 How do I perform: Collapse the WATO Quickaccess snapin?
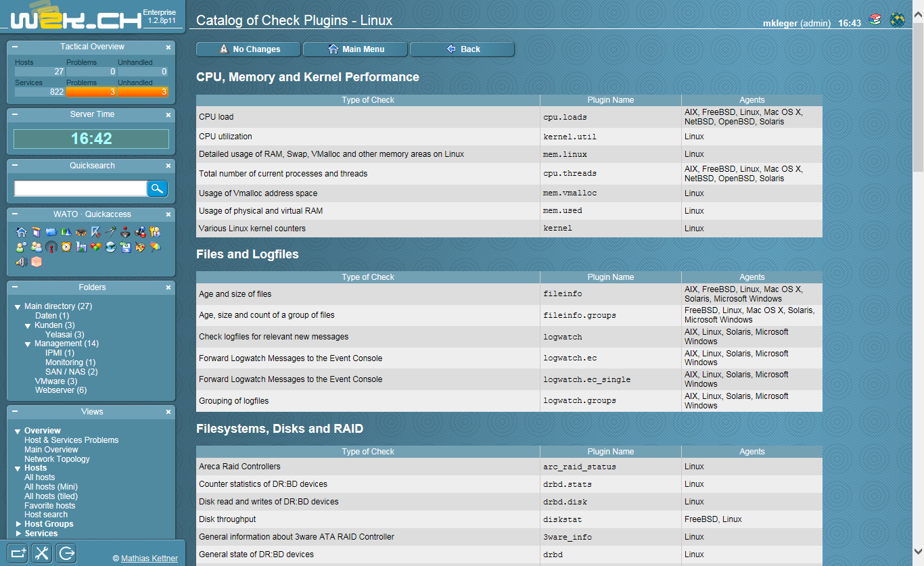(15, 215)
